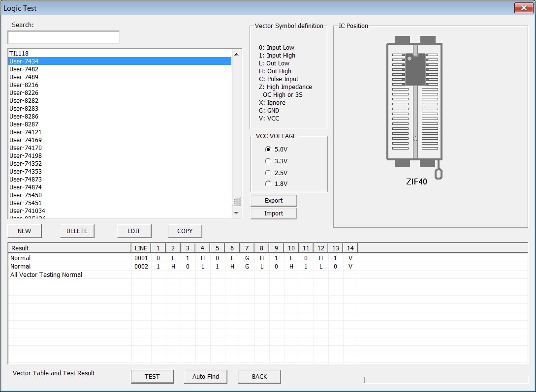Viewport: 536px width, 392px height.
Task: Import a logic test vector file
Action: (274, 213)
